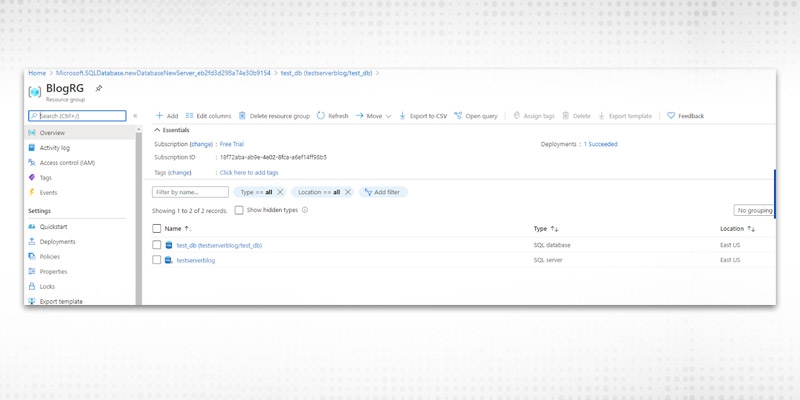Open the No grouping dropdown
This screenshot has width=800, height=400.
[755, 211]
